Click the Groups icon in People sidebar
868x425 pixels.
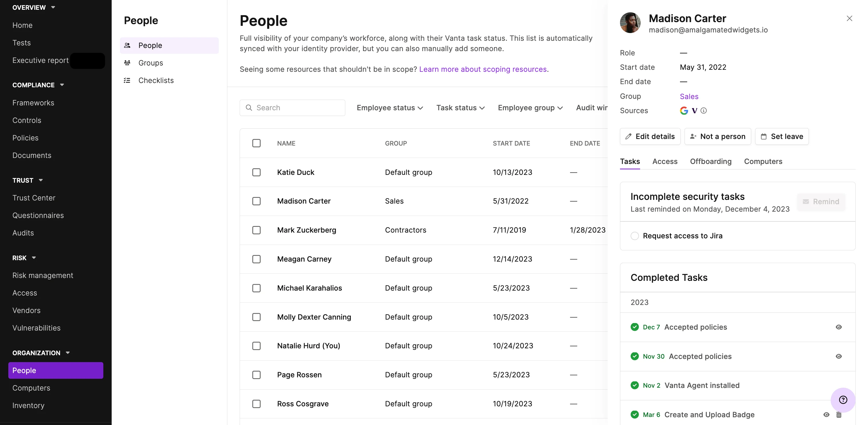click(x=127, y=63)
